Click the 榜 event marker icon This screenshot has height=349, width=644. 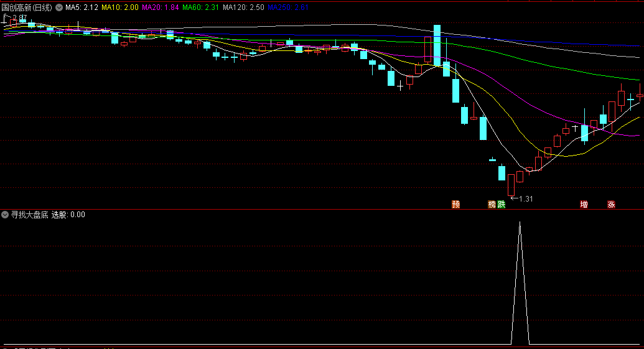coord(492,205)
